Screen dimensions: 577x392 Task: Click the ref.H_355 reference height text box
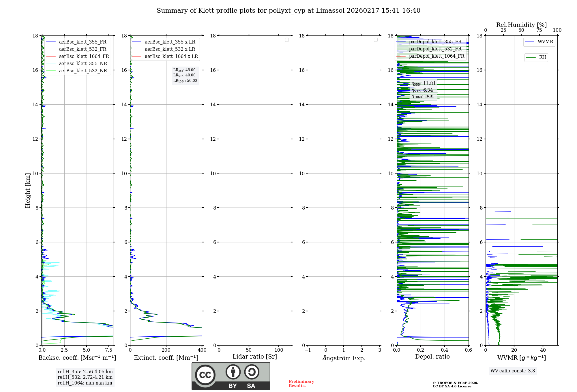pos(85,377)
